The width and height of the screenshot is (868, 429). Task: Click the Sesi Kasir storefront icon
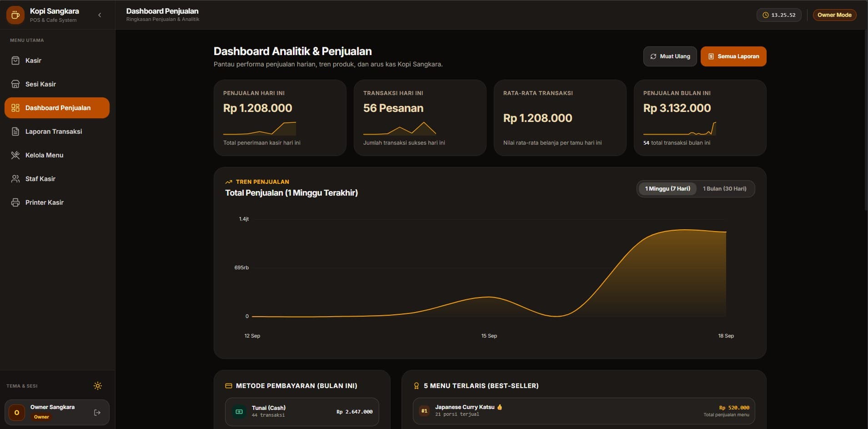15,84
